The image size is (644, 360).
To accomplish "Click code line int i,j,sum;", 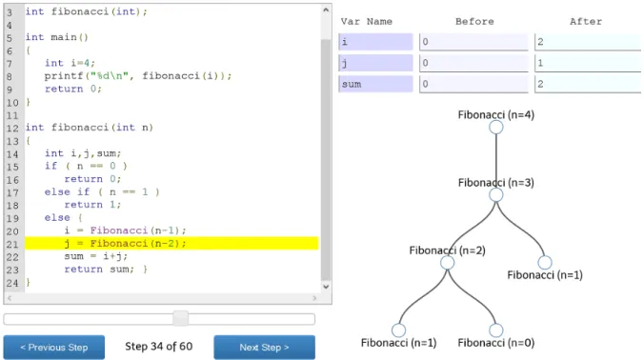I will (x=83, y=153).
